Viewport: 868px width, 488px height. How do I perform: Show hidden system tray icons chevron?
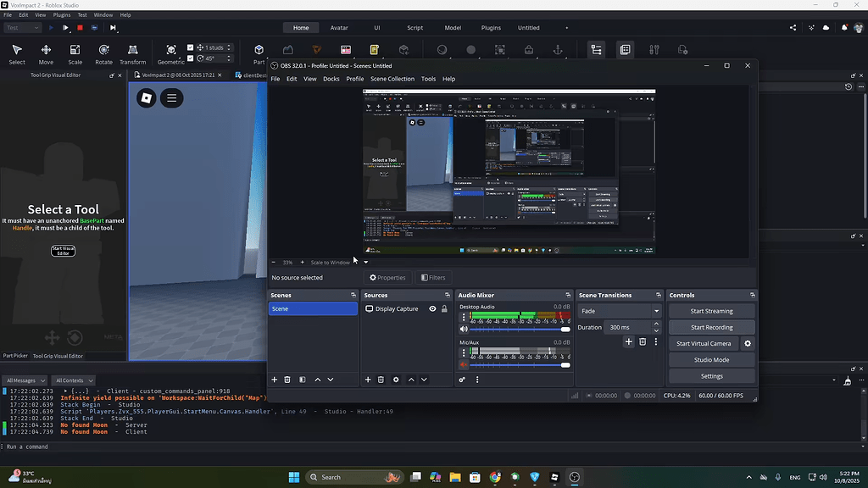[x=749, y=477]
